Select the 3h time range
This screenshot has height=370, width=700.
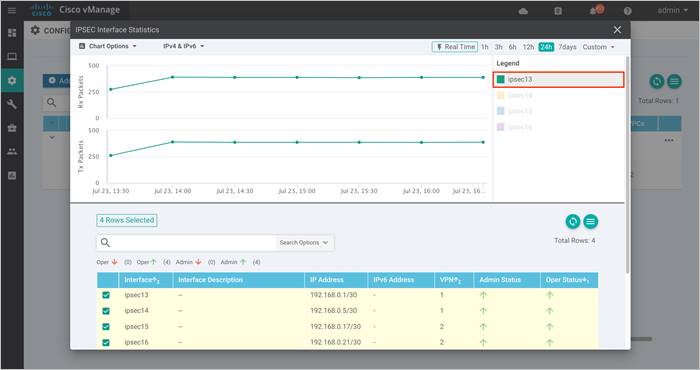tap(498, 47)
